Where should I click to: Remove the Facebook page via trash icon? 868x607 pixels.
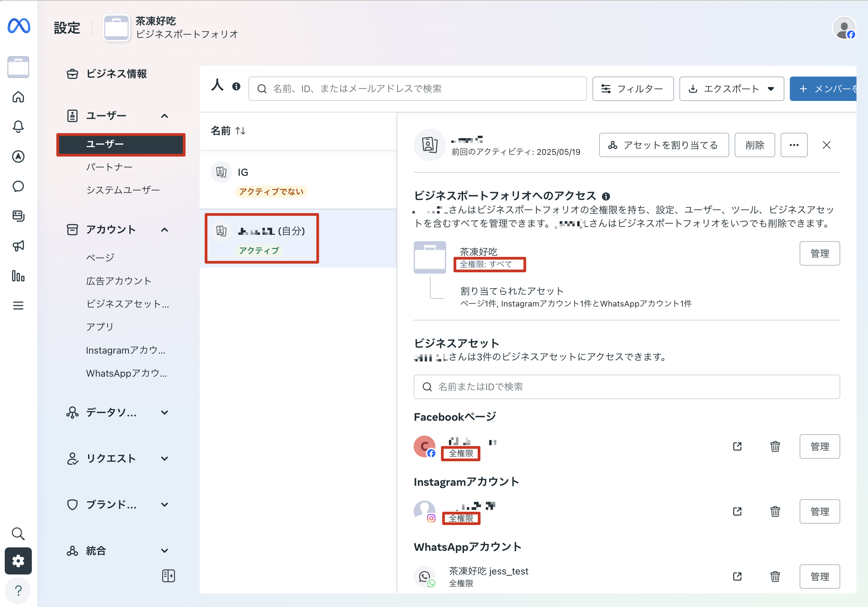pyautogui.click(x=775, y=446)
